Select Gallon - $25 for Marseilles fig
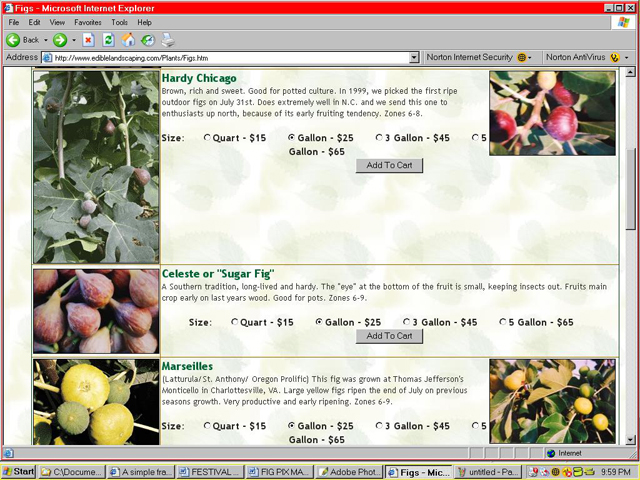The image size is (640, 480). 291,426
